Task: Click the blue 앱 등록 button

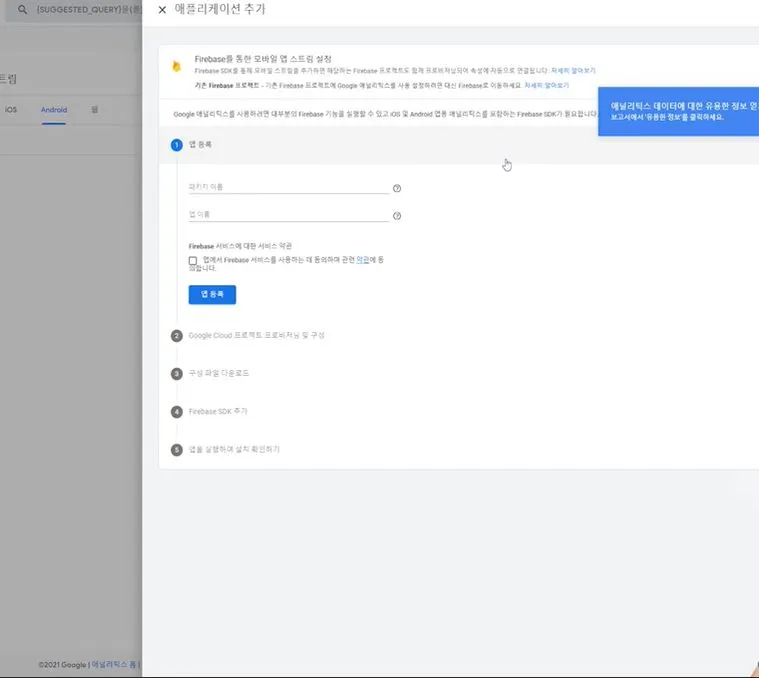Action: pyautogui.click(x=212, y=294)
